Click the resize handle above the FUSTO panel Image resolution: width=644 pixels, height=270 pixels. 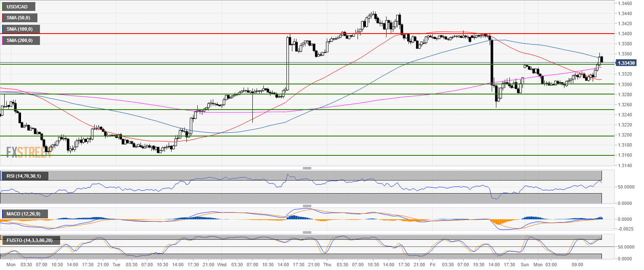click(307, 232)
